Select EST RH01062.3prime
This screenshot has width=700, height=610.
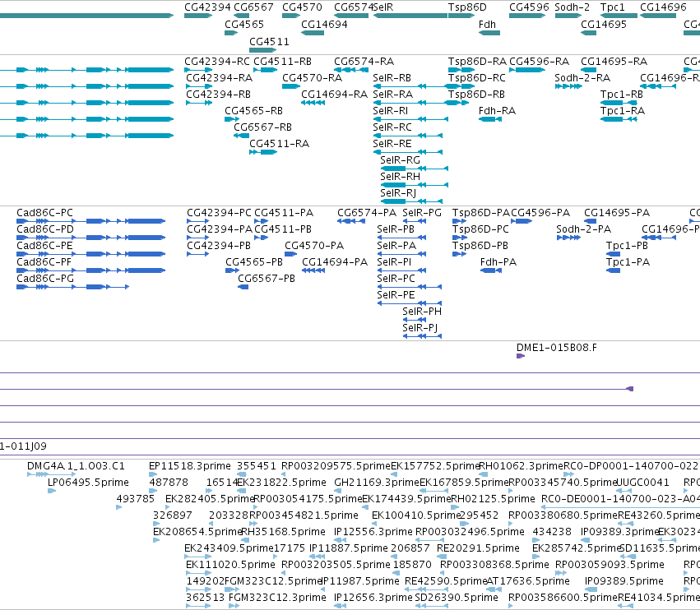tap(521, 466)
